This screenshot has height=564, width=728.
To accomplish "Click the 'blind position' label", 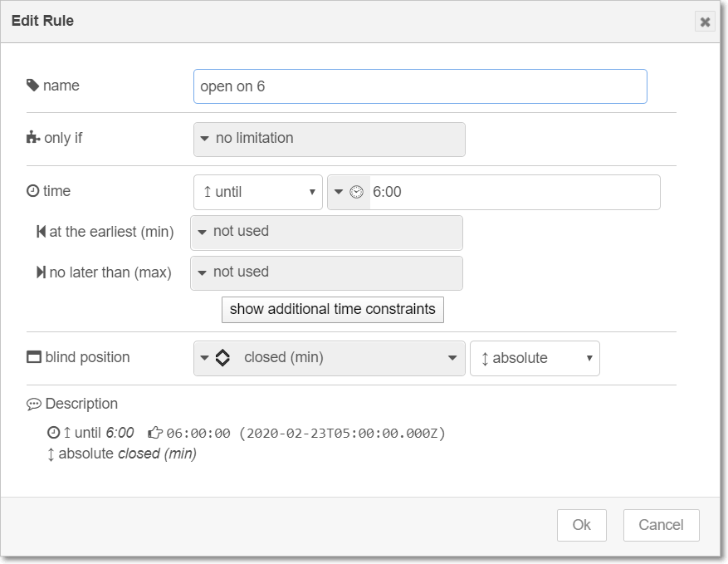I will pyautogui.click(x=87, y=357).
